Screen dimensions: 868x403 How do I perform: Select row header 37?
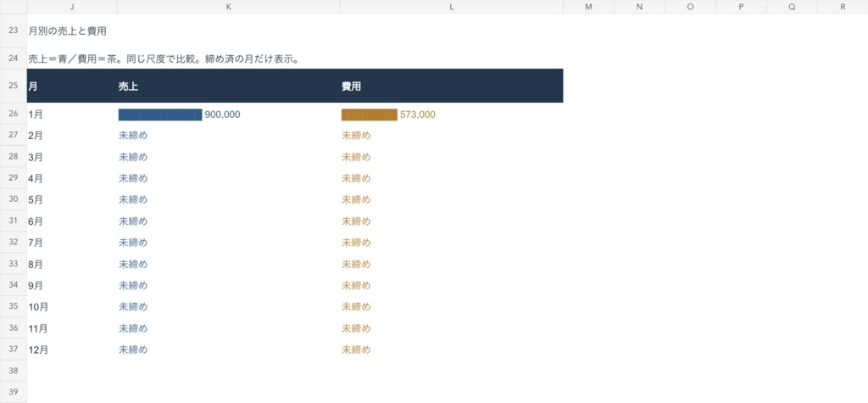point(14,350)
